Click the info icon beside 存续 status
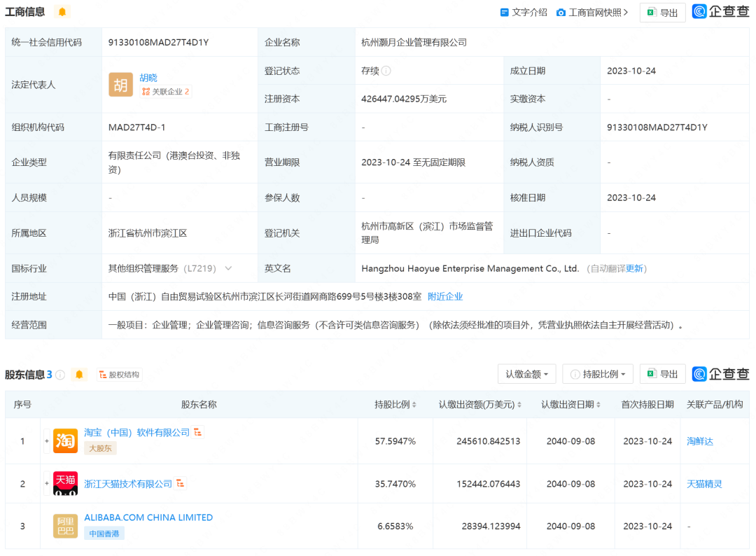The width and height of the screenshot is (756, 556). 386,71
